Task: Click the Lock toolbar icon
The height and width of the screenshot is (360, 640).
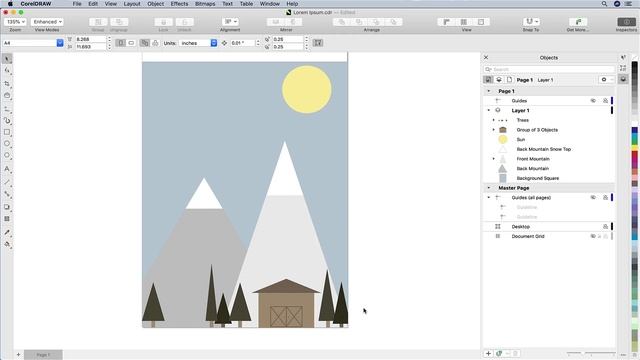Action: tap(163, 22)
